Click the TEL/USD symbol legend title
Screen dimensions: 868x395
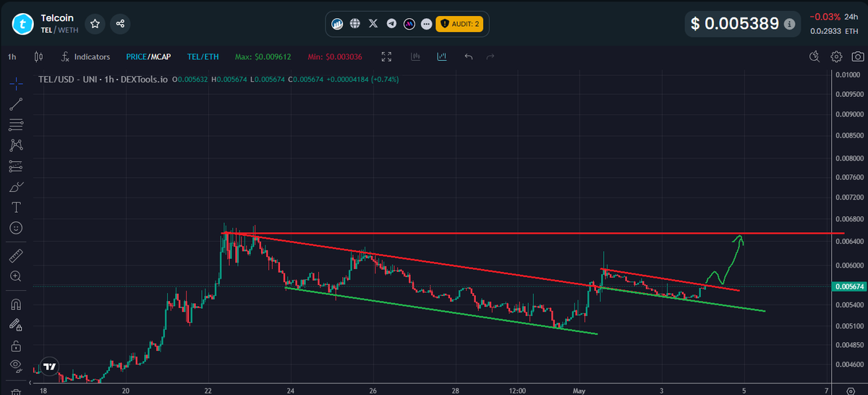(103, 79)
